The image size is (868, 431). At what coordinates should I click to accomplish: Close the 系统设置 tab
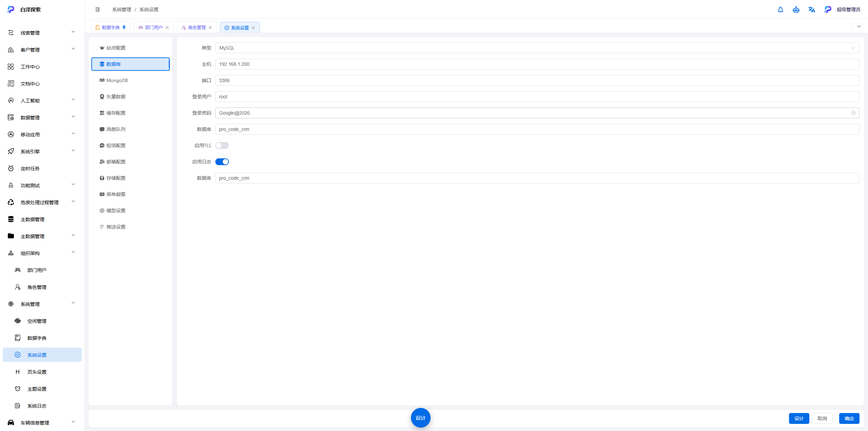253,28
